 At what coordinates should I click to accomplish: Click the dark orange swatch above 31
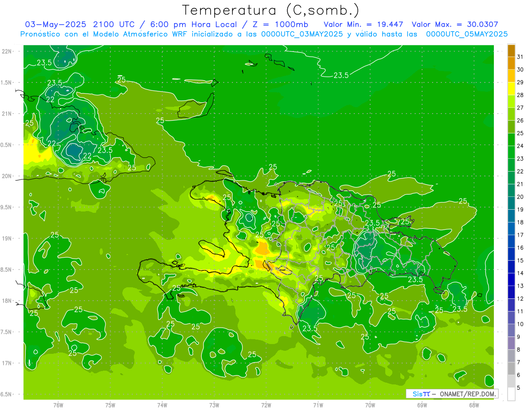coord(511,51)
